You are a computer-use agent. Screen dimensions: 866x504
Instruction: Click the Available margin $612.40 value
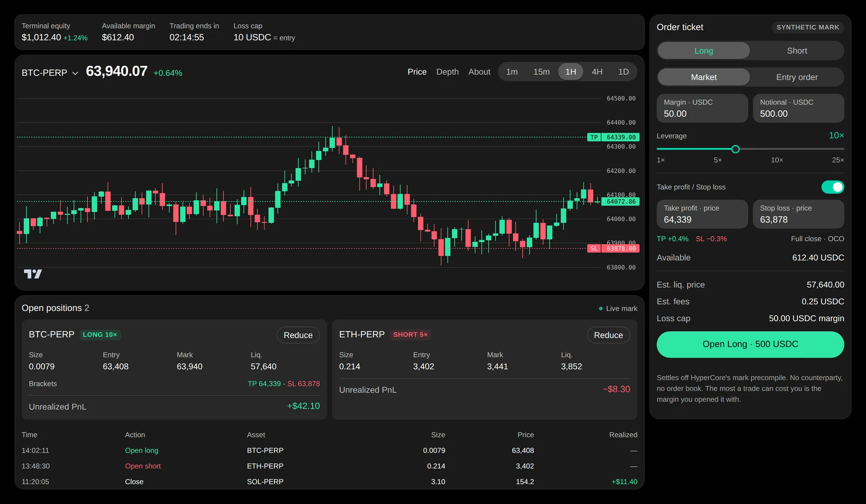(118, 37)
